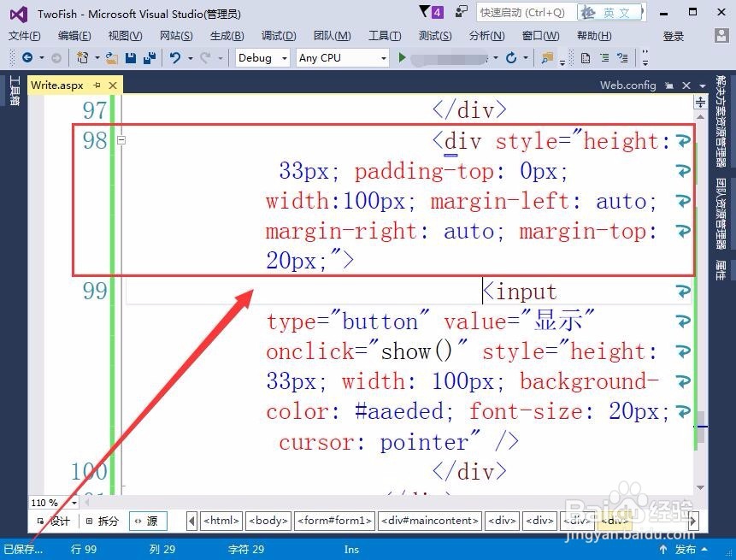Click the account avatar icon
Screen dimensions: 736x560
tap(721, 36)
